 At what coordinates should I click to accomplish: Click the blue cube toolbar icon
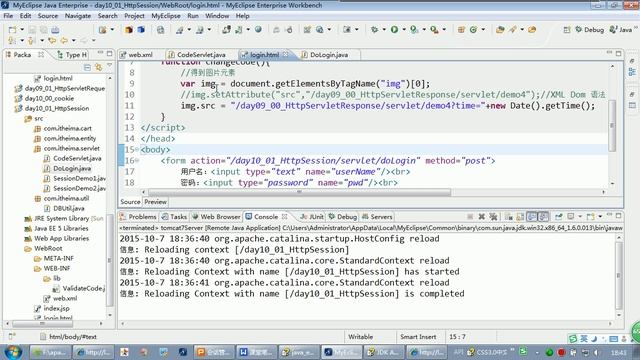[x=141, y=30]
